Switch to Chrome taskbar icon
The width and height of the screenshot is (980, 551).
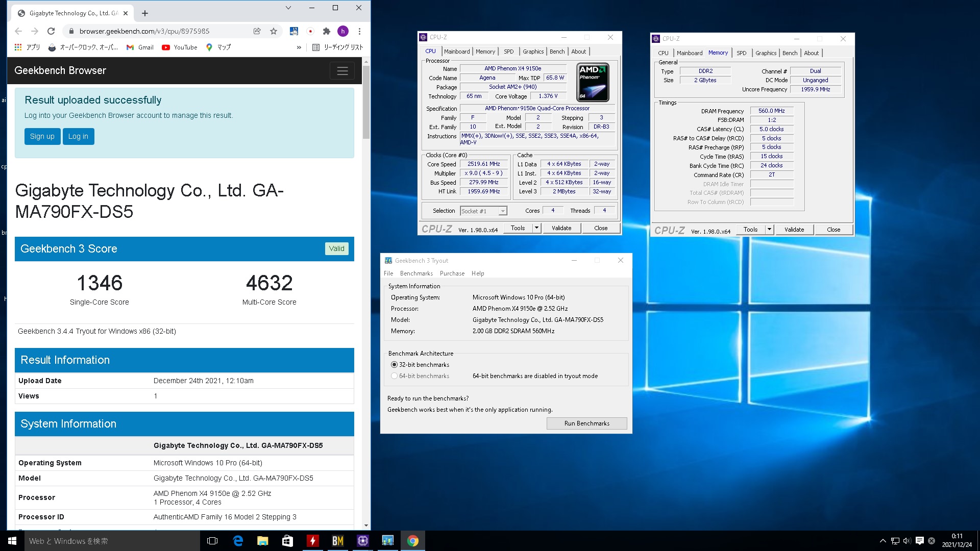coord(413,541)
